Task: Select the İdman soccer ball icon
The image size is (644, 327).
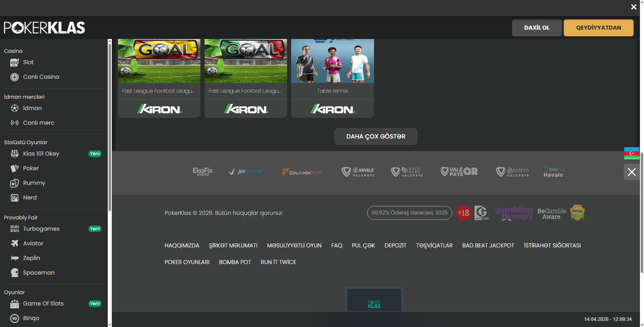Action: tap(15, 108)
